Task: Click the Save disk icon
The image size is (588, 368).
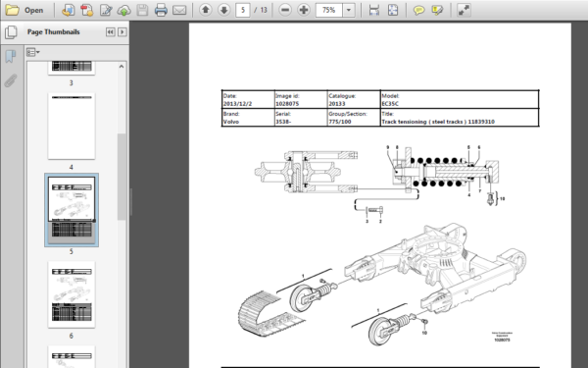Action: (142, 10)
